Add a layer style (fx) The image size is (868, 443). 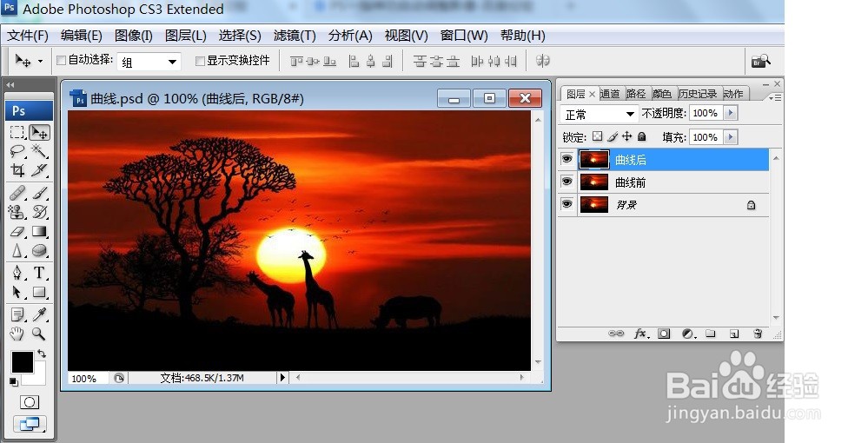[640, 334]
